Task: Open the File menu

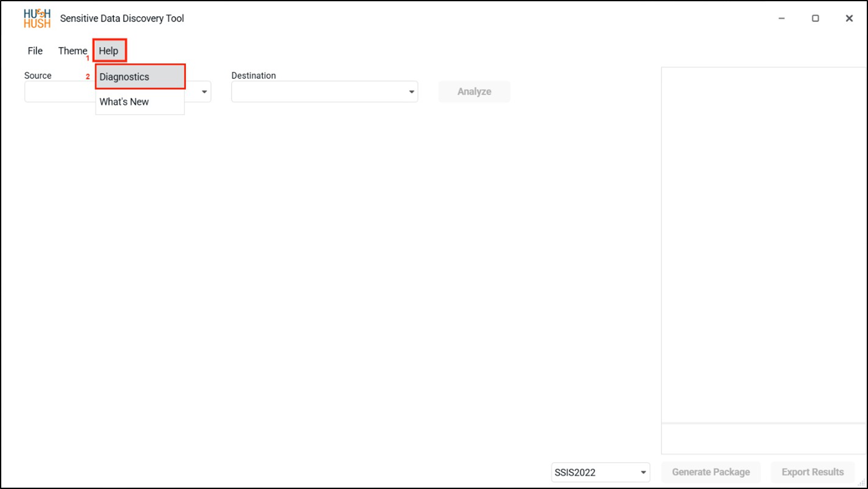Action: point(35,51)
